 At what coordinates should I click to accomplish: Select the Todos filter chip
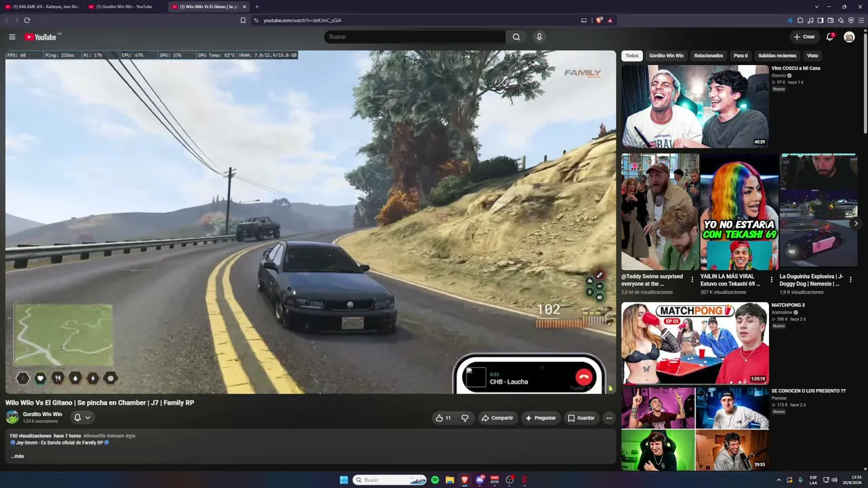pyautogui.click(x=632, y=56)
